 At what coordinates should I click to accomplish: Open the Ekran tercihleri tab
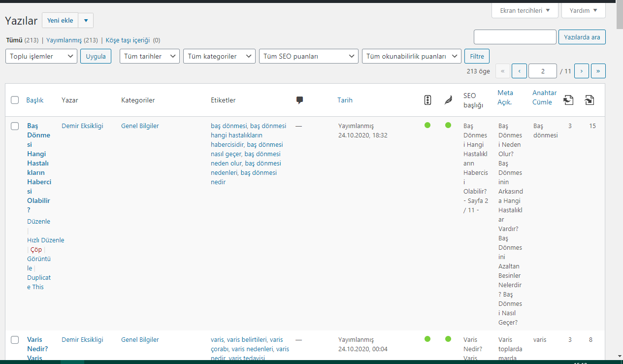[x=525, y=10]
